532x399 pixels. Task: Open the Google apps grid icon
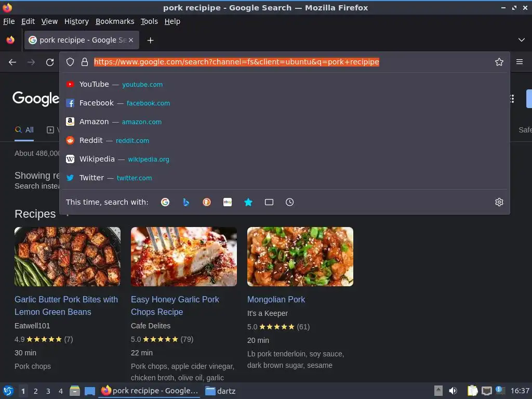point(512,99)
